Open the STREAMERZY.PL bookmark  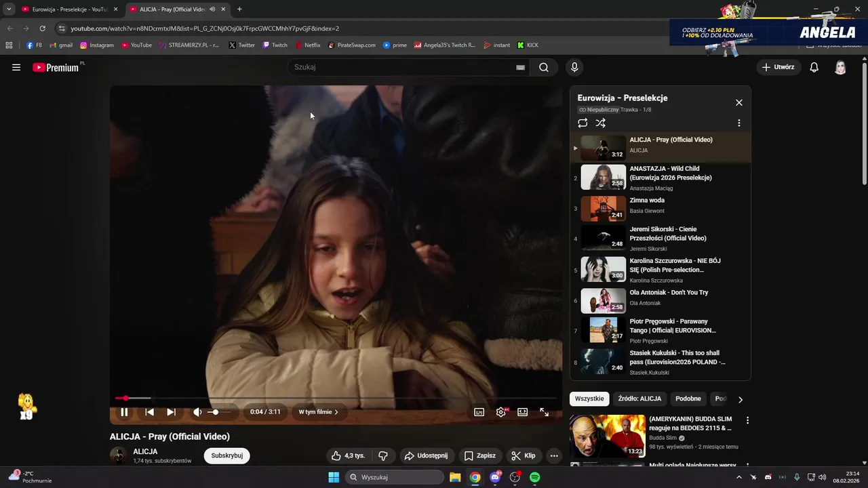point(189,45)
